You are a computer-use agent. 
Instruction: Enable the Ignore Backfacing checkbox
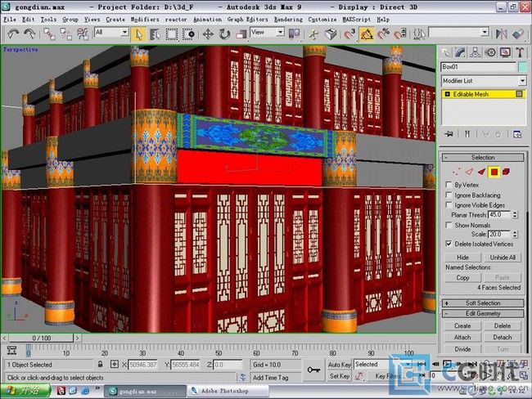[449, 195]
